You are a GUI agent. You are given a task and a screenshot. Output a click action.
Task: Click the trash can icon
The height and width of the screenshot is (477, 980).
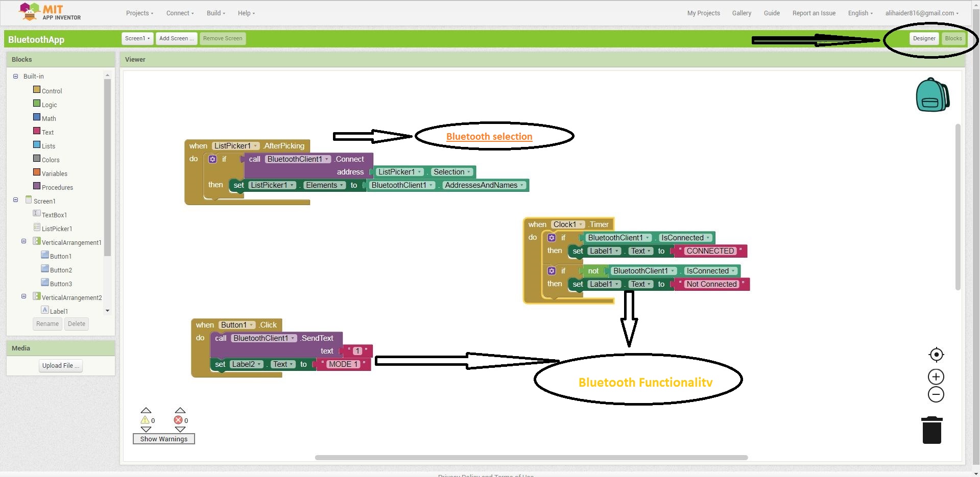click(x=932, y=430)
